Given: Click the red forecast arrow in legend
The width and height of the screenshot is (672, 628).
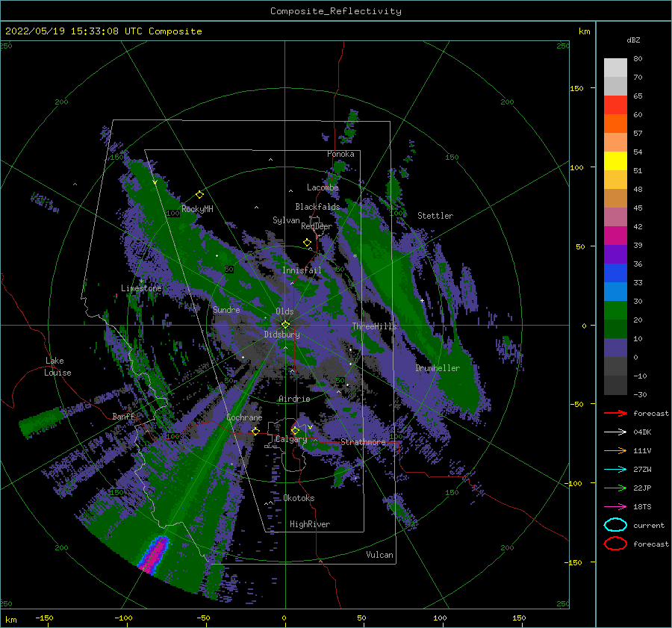Looking at the screenshot, I should (x=615, y=413).
